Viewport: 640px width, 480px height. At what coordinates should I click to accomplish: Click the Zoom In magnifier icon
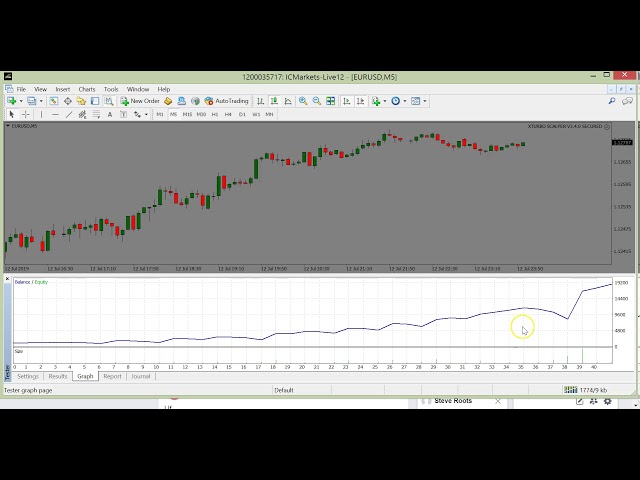303,101
